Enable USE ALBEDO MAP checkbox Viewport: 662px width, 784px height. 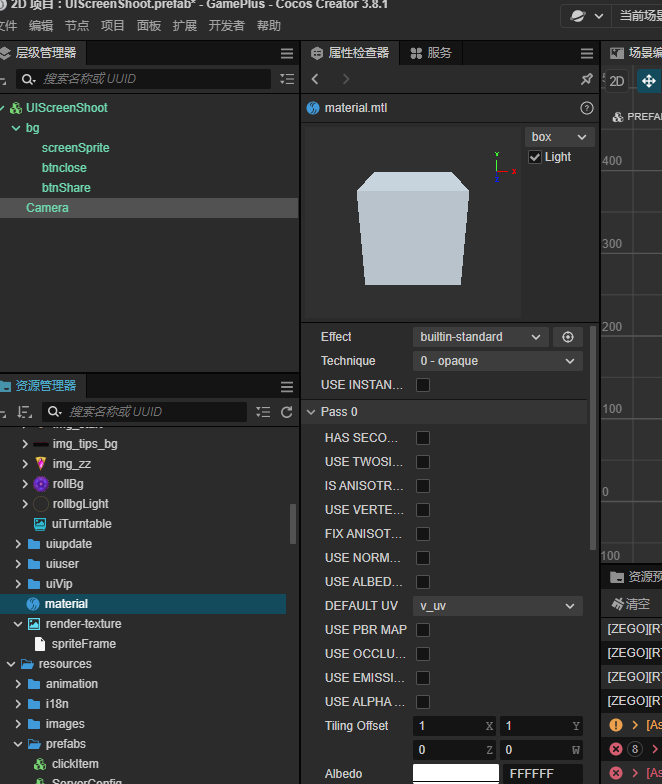423,582
